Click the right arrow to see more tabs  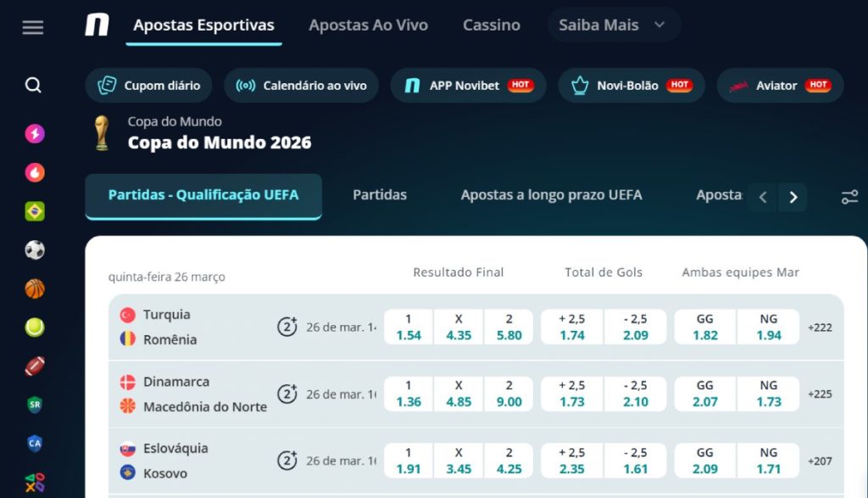click(x=793, y=197)
